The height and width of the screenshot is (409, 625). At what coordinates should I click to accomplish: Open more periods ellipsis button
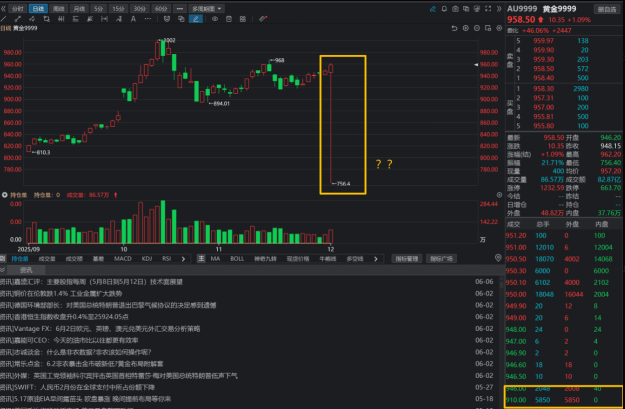[180, 8]
